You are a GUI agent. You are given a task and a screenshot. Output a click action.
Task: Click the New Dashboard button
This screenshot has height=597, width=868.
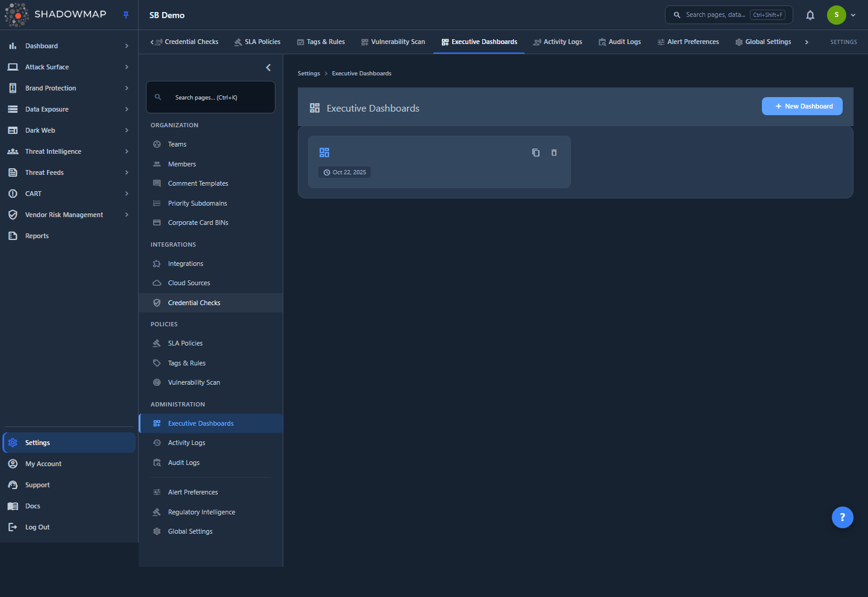[x=802, y=106]
